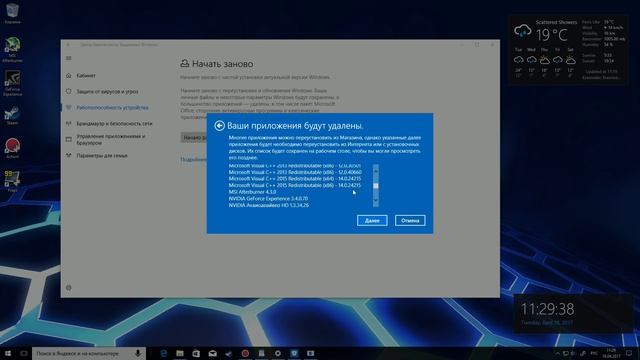The image size is (640, 360).
Task: Select NVIDIA GeForce Experience 3.4.0.70 entry
Action: (268, 198)
